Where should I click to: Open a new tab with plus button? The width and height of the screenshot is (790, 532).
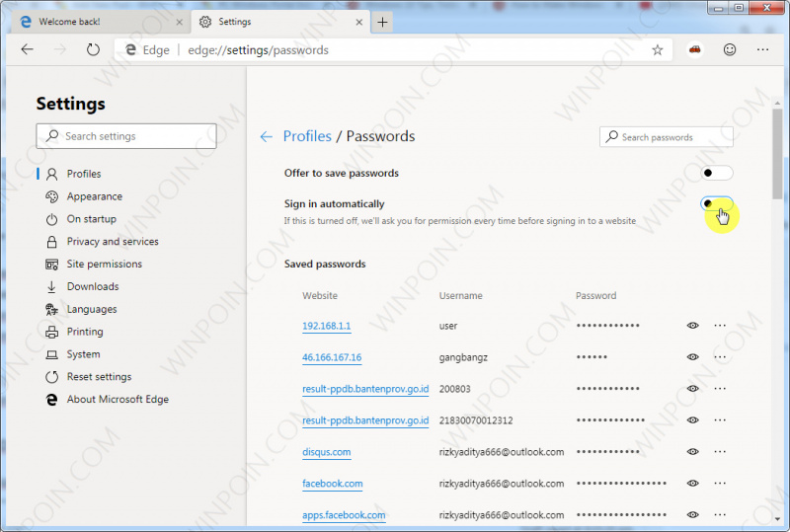[382, 22]
